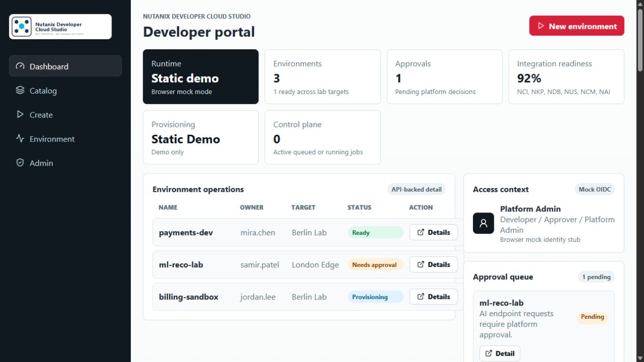This screenshot has height=362, width=644.
Task: Click the Admin shield icon
Action: [x=20, y=163]
